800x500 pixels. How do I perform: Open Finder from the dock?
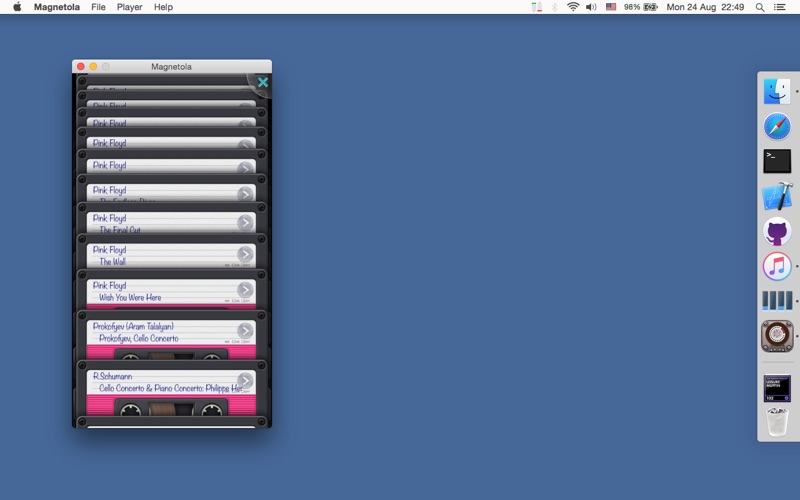click(777, 92)
